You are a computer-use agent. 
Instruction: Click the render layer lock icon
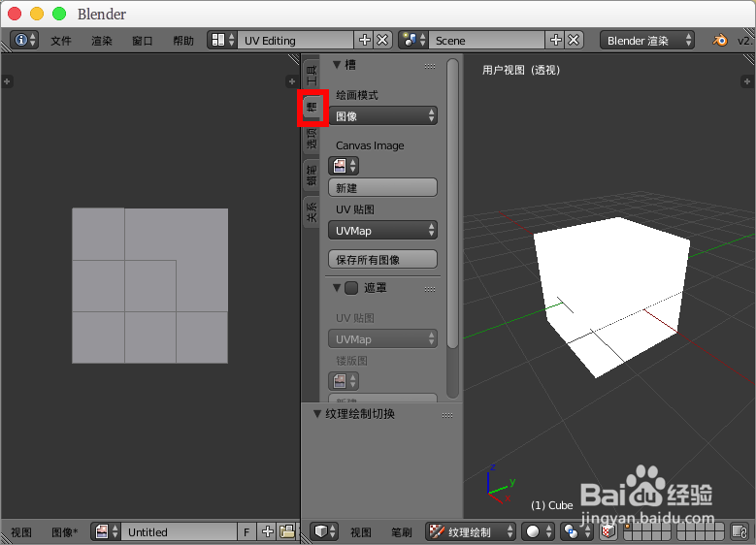pyautogui.click(x=740, y=531)
